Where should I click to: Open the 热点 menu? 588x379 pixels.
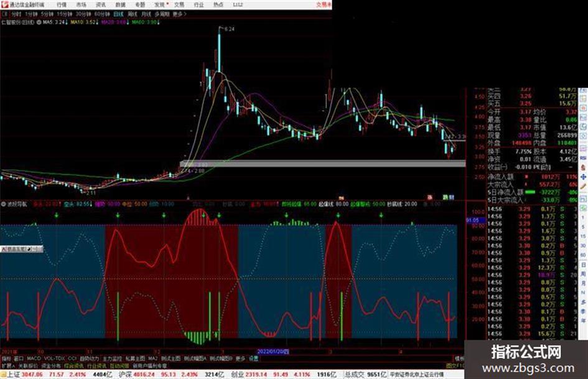218,5
